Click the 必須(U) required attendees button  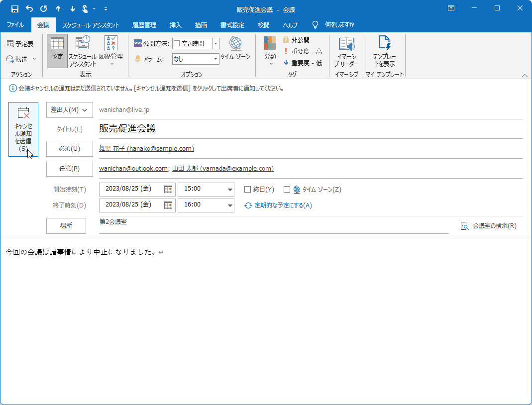tap(70, 149)
